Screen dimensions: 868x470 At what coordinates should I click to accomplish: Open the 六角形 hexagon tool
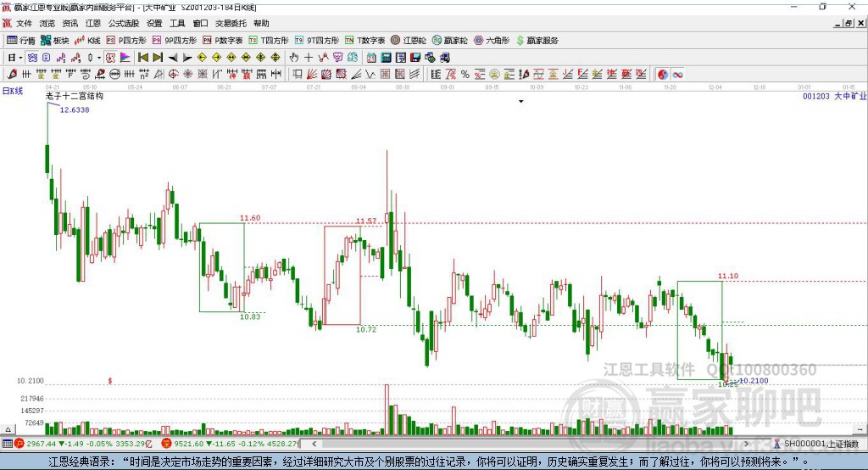click(x=492, y=41)
